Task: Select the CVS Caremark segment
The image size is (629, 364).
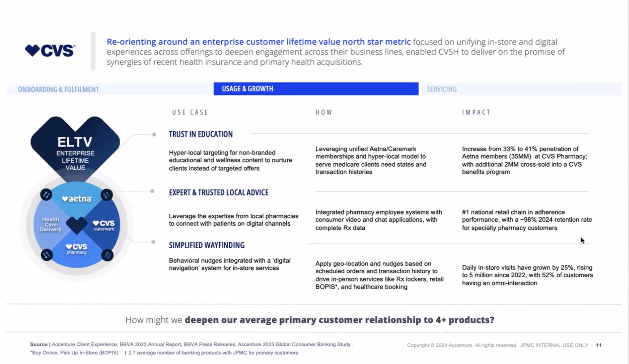Action: [x=104, y=225]
